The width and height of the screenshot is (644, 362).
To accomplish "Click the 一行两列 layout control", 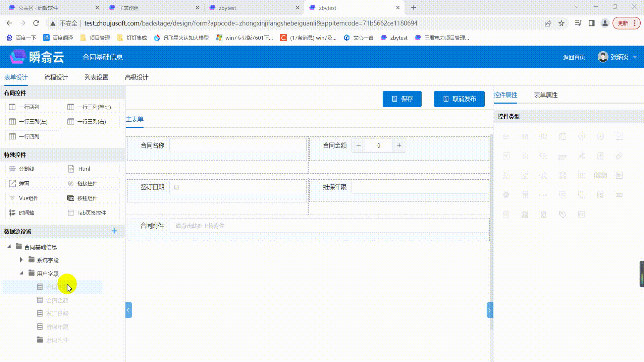I will (x=29, y=107).
